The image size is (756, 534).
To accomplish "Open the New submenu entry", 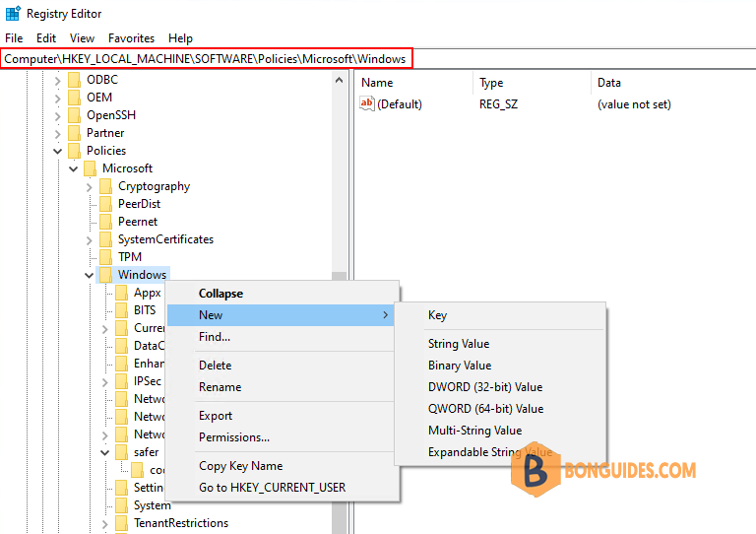I will pyautogui.click(x=281, y=315).
